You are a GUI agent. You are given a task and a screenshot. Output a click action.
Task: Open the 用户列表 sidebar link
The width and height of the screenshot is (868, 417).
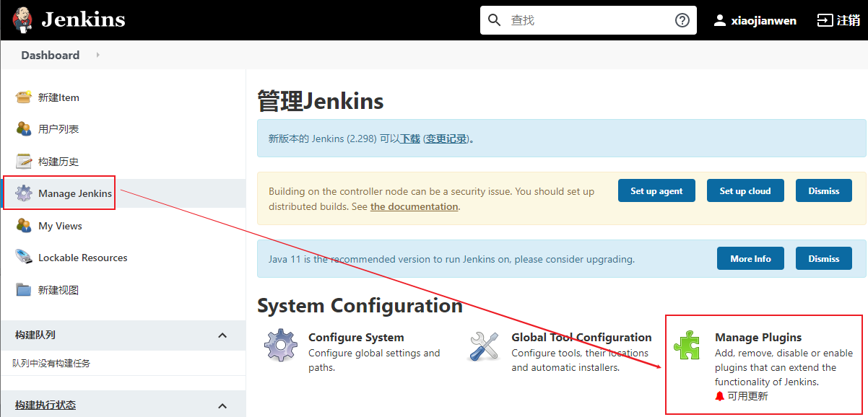coord(58,129)
